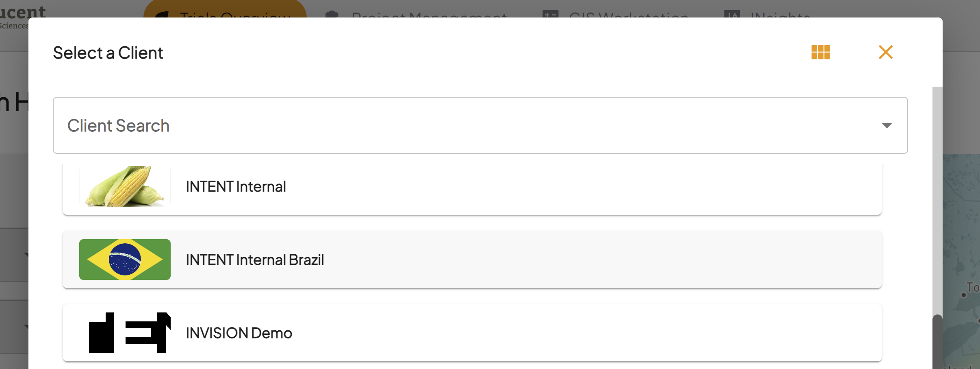Click the client list scrollbar thumb
The image size is (980, 369).
(937, 342)
